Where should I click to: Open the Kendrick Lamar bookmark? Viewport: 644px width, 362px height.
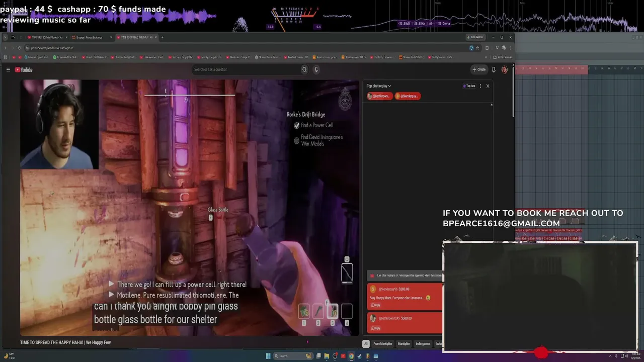click(x=297, y=57)
